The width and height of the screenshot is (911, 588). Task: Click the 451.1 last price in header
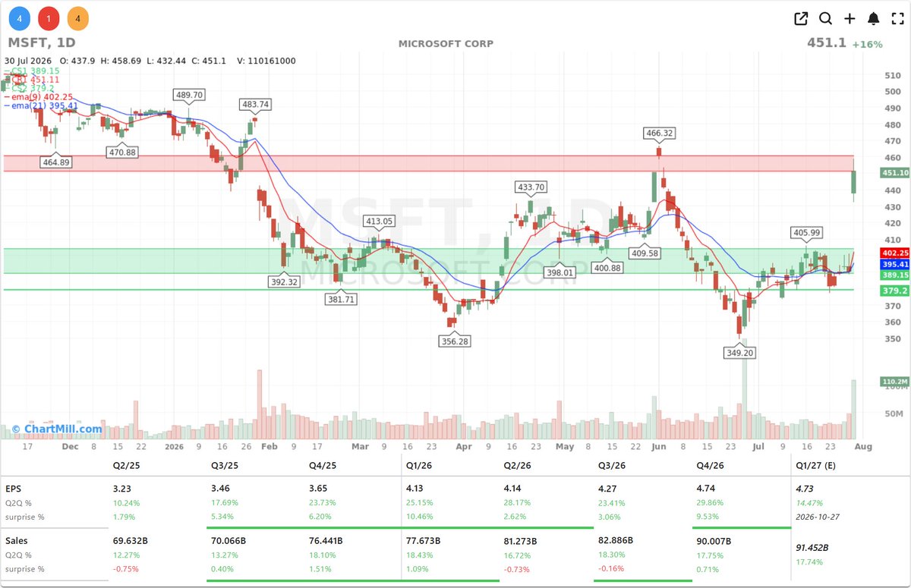pos(826,43)
